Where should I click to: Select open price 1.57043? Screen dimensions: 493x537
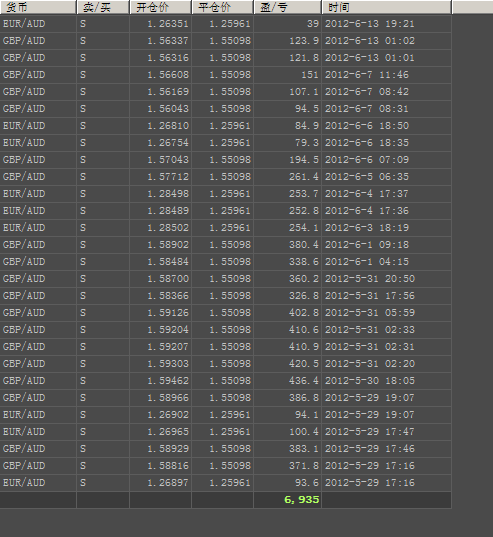point(168,160)
